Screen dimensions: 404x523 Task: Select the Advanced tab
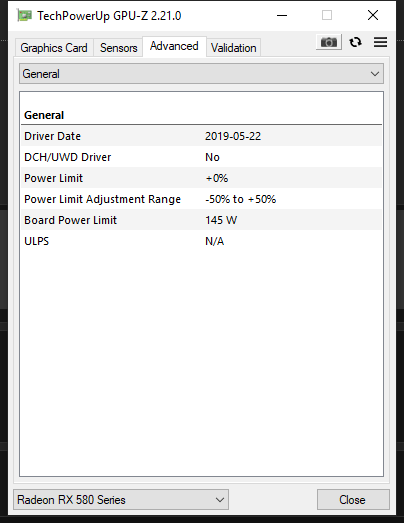(x=174, y=46)
